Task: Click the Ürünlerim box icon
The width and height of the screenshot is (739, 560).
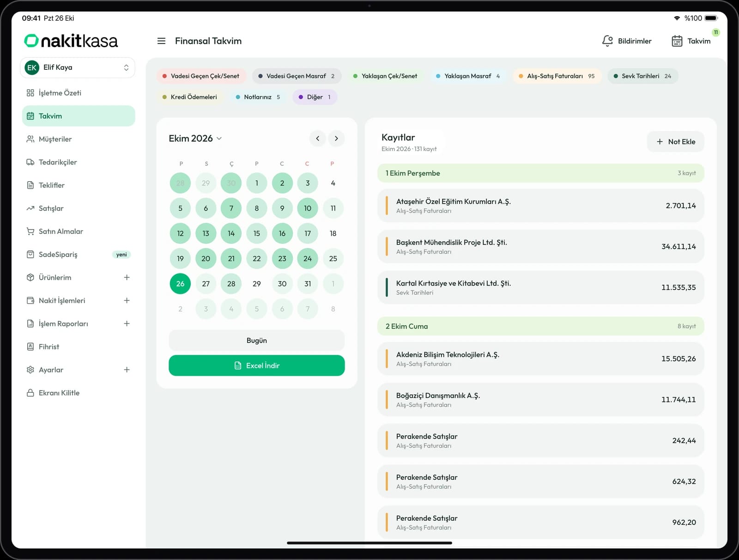Action: (x=30, y=277)
